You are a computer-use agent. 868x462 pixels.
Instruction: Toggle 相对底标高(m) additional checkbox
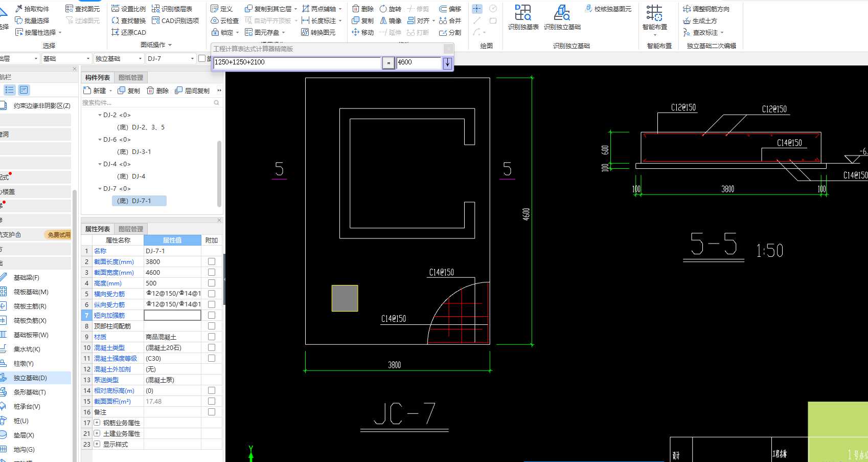[x=212, y=390]
